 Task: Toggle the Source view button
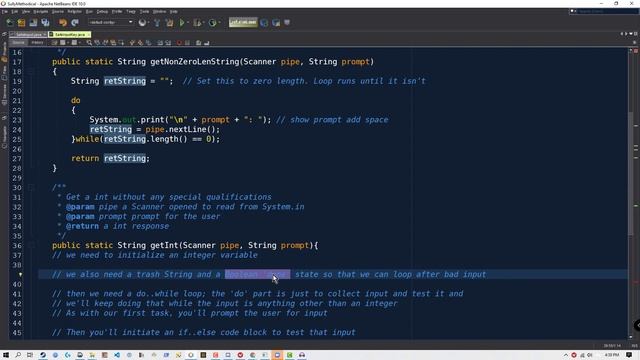pyautogui.click(x=18, y=42)
